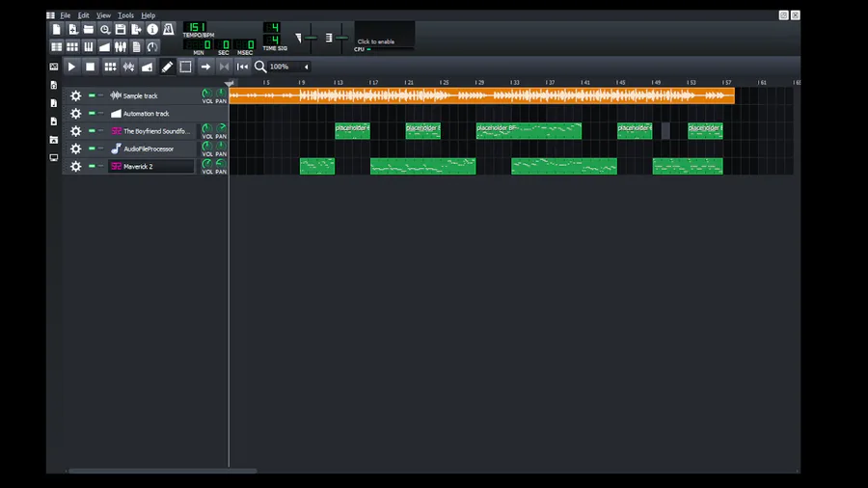Solo the Maverick 2 track
Image resolution: width=868 pixels, height=488 pixels.
pos(100,166)
